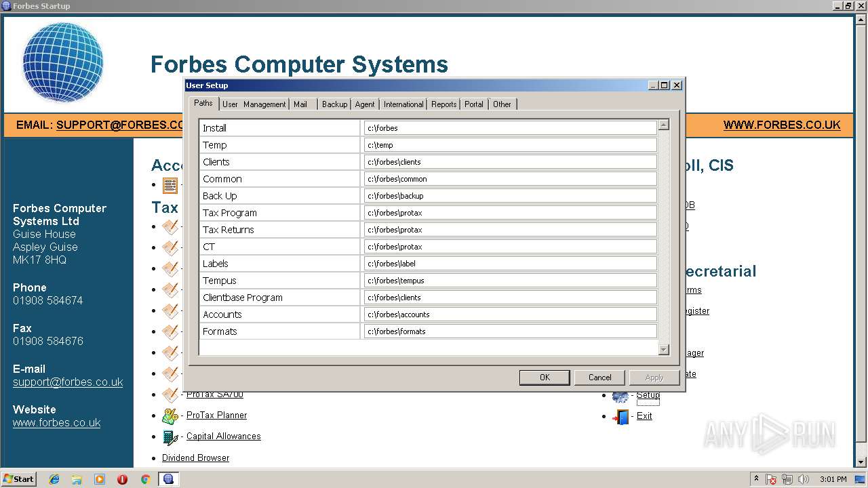This screenshot has height=488, width=868.
Task: Click the Apply button
Action: [654, 378]
